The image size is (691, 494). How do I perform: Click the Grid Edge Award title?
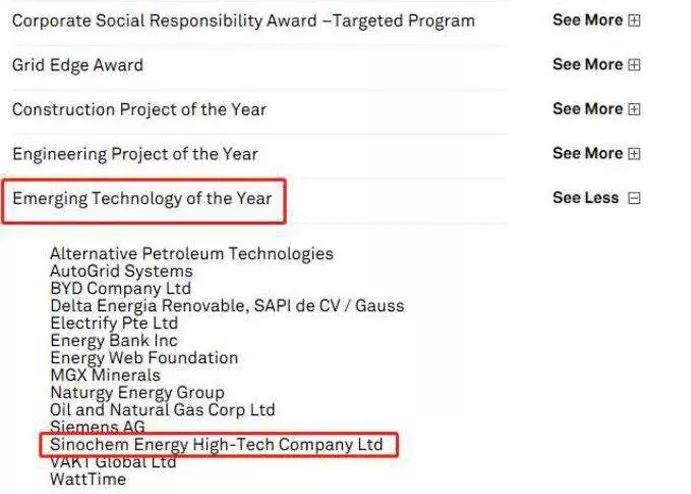[78, 65]
